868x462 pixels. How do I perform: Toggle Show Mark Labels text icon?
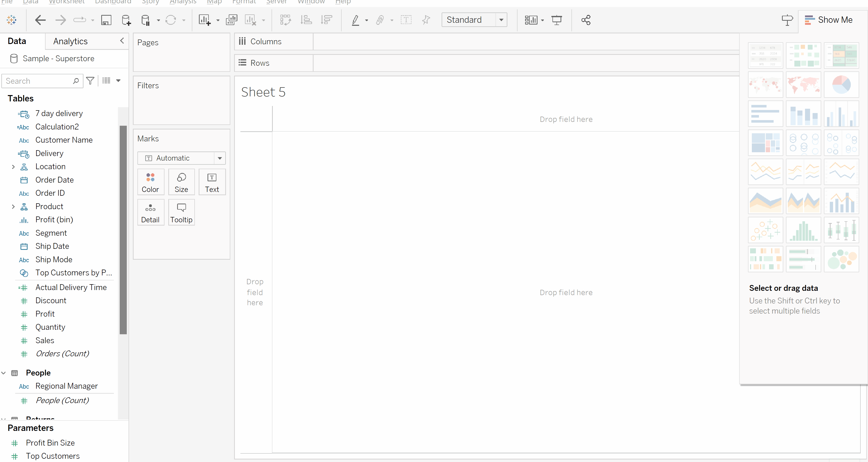406,20
